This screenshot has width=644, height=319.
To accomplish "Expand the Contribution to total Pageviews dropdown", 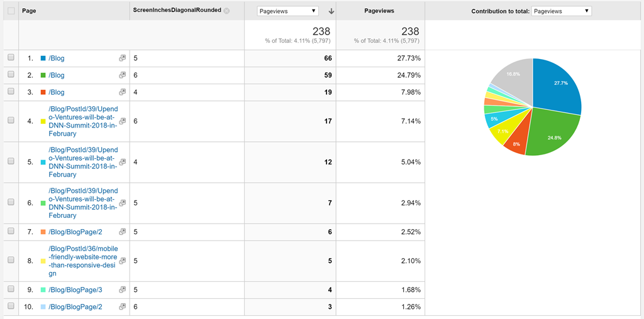I will coord(561,11).
